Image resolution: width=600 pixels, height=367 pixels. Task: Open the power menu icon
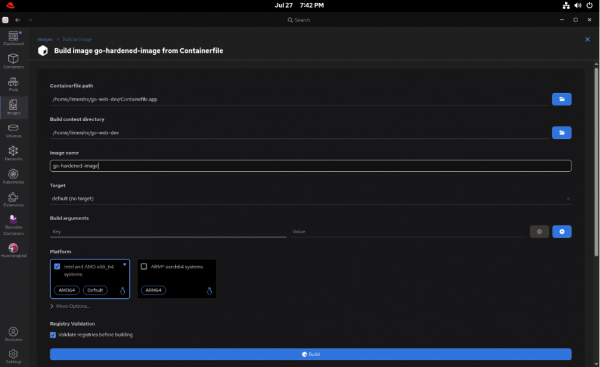click(x=590, y=5)
